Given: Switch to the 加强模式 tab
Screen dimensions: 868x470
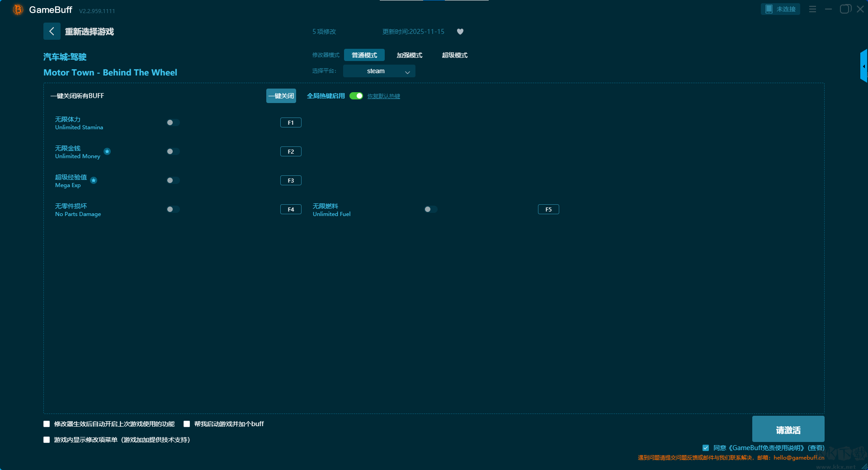Looking at the screenshot, I should 409,55.
